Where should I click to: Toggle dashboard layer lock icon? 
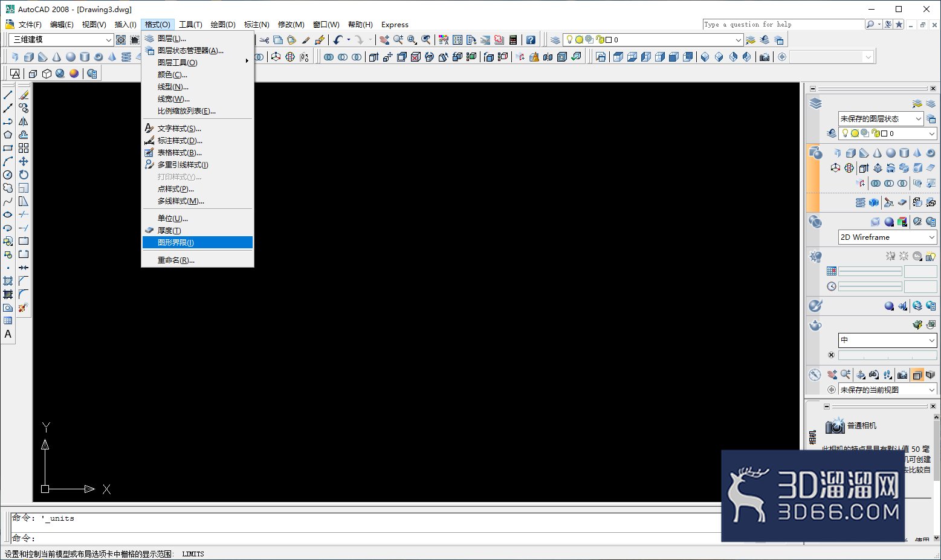[875, 134]
